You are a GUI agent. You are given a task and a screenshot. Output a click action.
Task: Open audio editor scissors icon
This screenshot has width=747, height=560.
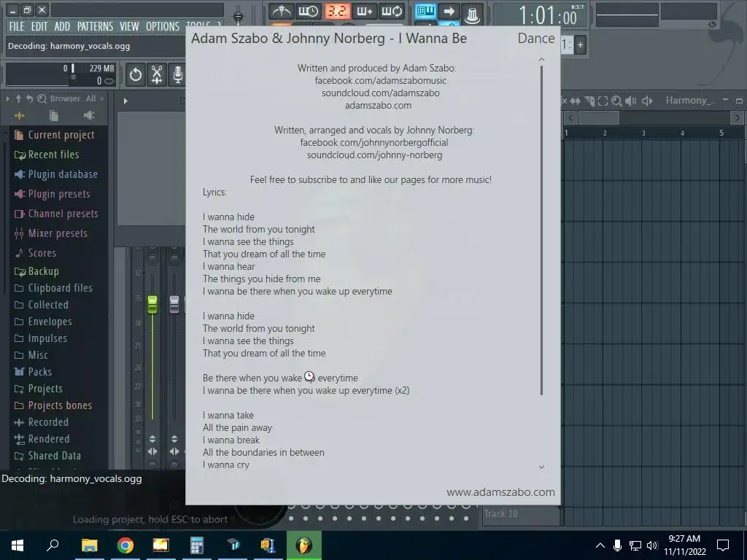tap(157, 75)
